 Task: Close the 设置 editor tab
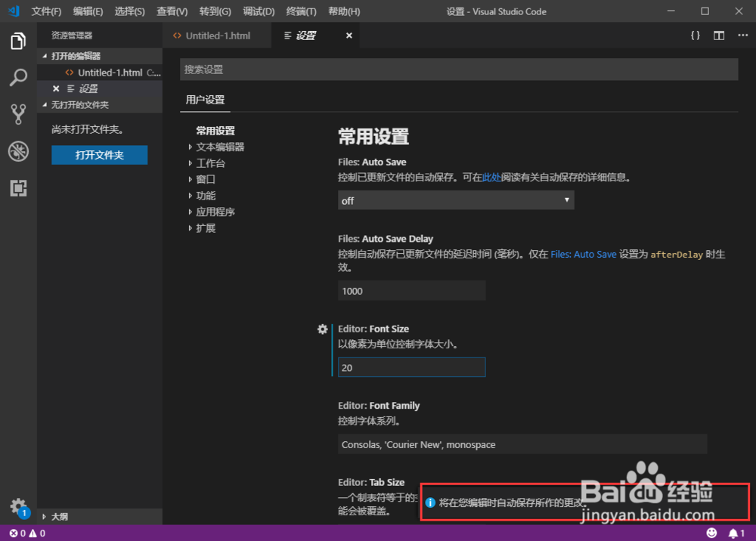pyautogui.click(x=349, y=36)
